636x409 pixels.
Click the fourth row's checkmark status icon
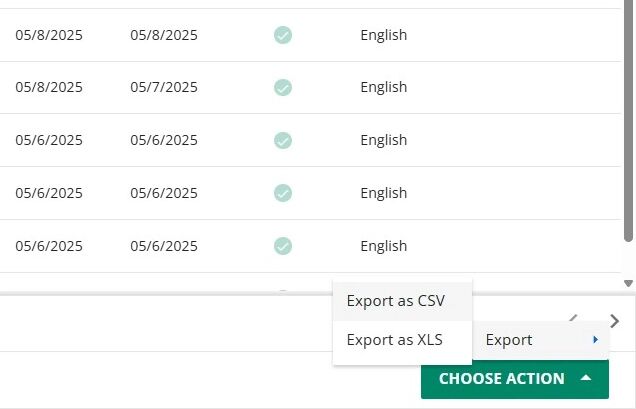(x=283, y=193)
